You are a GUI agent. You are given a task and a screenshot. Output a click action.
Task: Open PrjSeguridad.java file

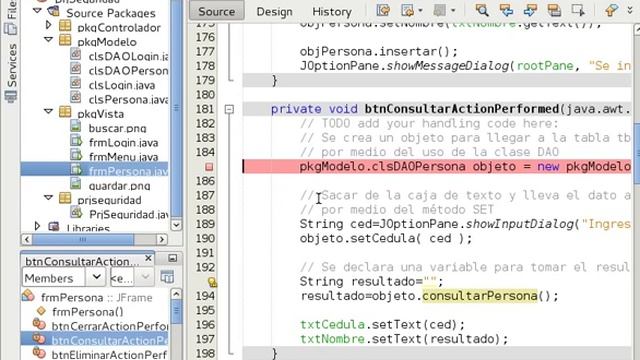(x=128, y=215)
